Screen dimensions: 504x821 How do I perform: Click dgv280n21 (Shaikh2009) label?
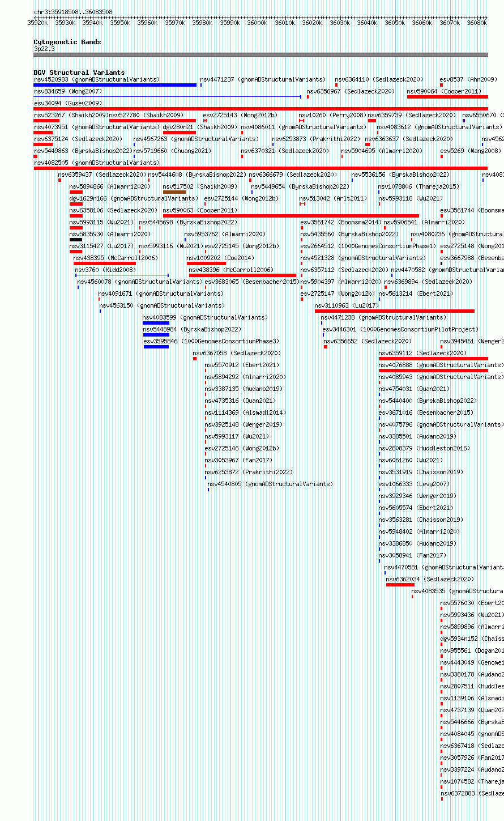tap(200, 127)
